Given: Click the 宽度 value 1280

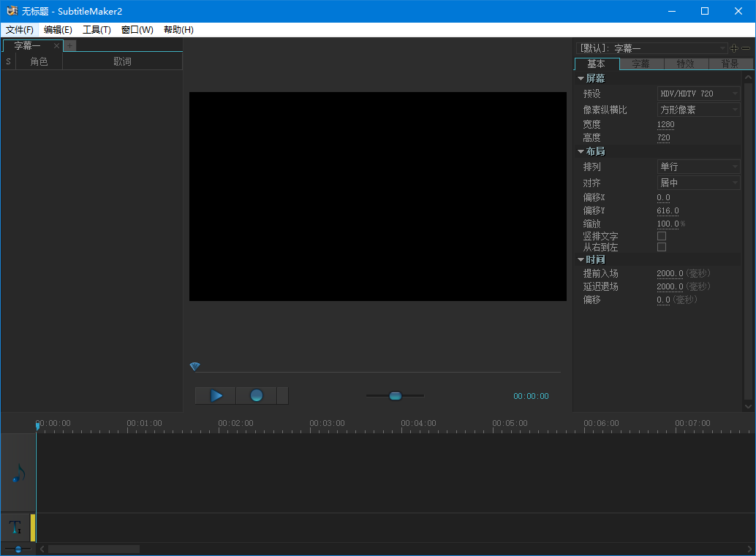Looking at the screenshot, I should tap(665, 124).
